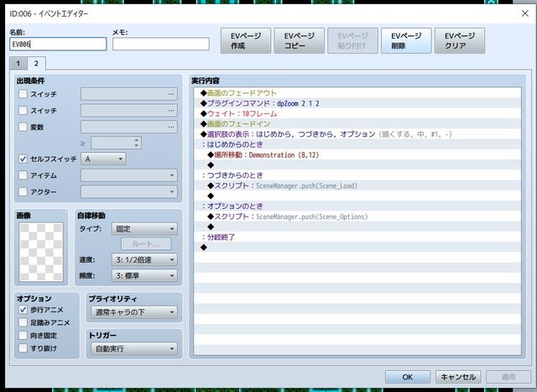Switch to event page tab 1
Screen dimensions: 537x392
click(18, 64)
